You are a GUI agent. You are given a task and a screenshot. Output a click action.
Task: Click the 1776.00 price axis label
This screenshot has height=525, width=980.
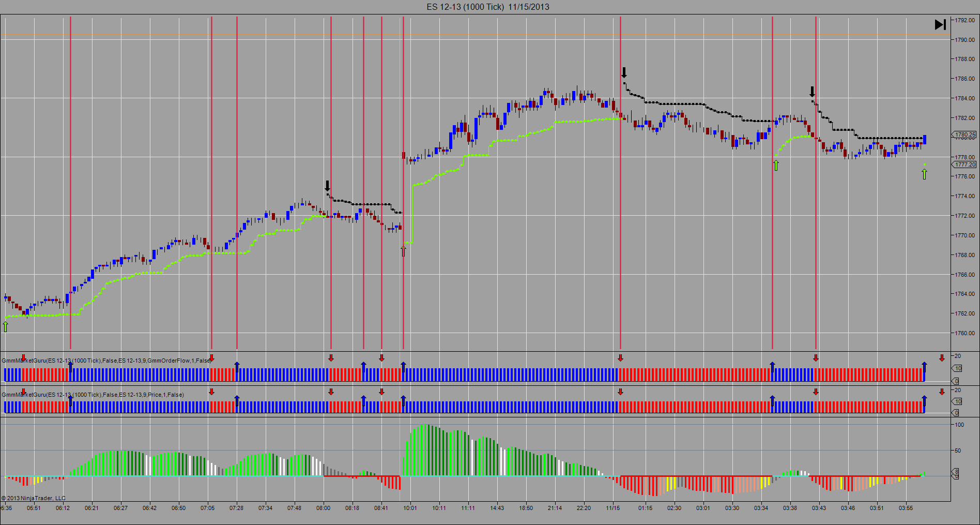pos(965,177)
